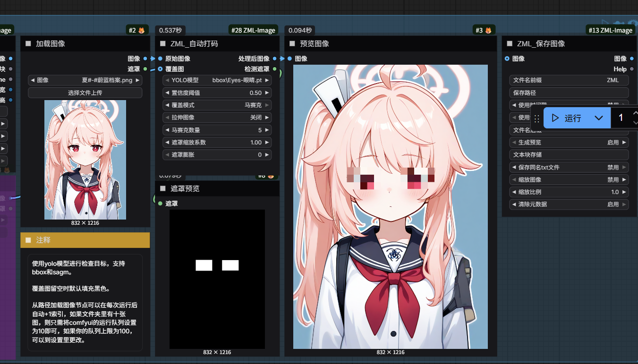Click the 注释 note title bar
This screenshot has height=364, width=638.
coord(85,240)
